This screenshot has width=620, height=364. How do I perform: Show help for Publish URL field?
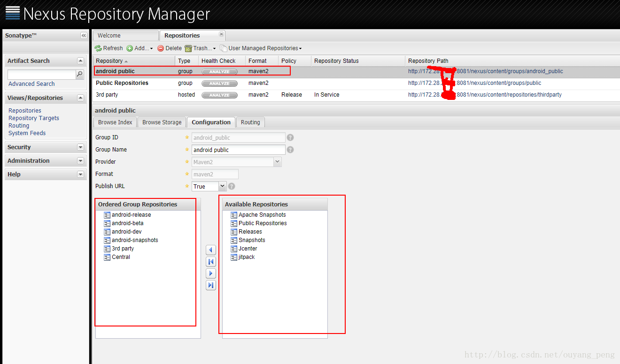(x=232, y=186)
